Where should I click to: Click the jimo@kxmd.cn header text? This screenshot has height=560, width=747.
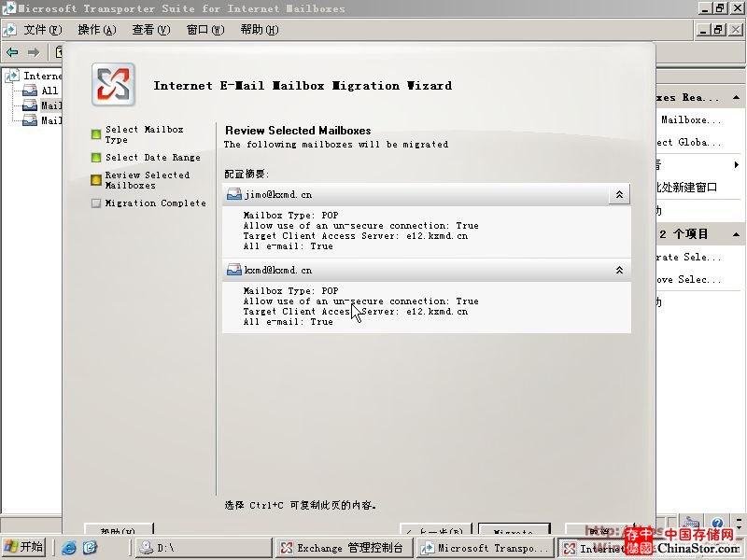click(278, 194)
